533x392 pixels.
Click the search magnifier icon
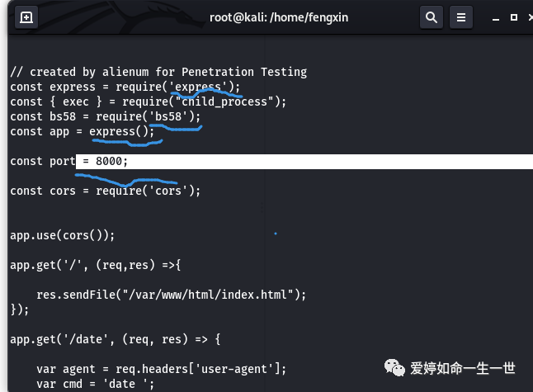(432, 17)
